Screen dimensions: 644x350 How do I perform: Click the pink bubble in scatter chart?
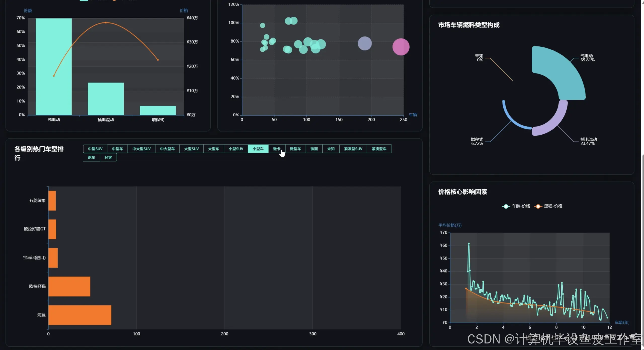coord(401,47)
